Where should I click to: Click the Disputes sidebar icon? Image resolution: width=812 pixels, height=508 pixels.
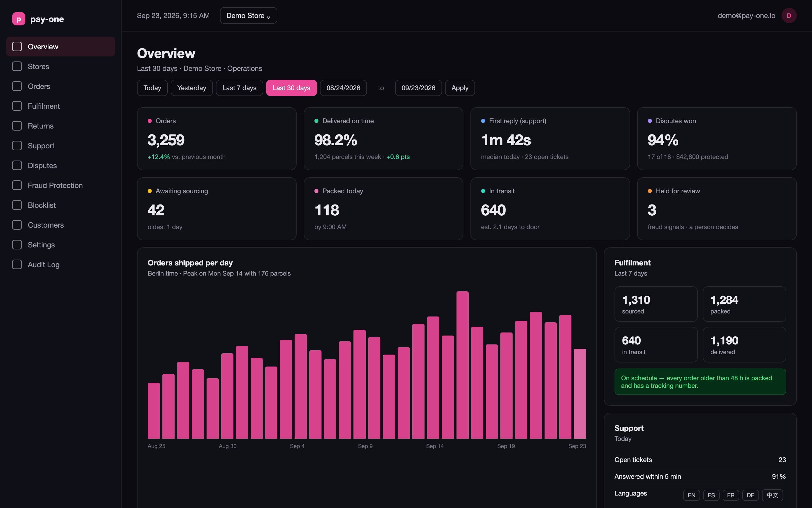17,166
